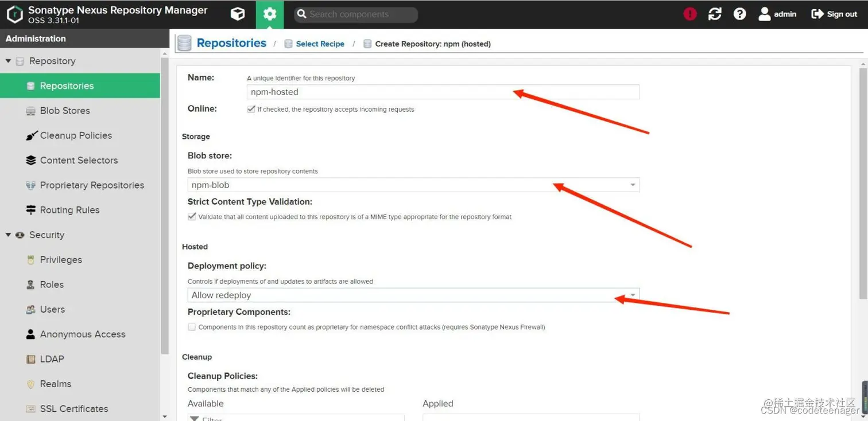Click the Roles person icon
Screen dimensions: 868x421
(x=31, y=284)
